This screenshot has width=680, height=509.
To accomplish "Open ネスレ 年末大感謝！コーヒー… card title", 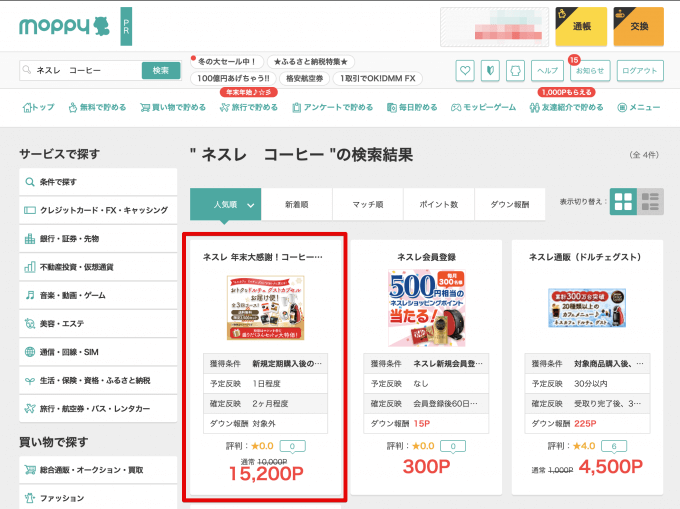I will (x=263, y=257).
